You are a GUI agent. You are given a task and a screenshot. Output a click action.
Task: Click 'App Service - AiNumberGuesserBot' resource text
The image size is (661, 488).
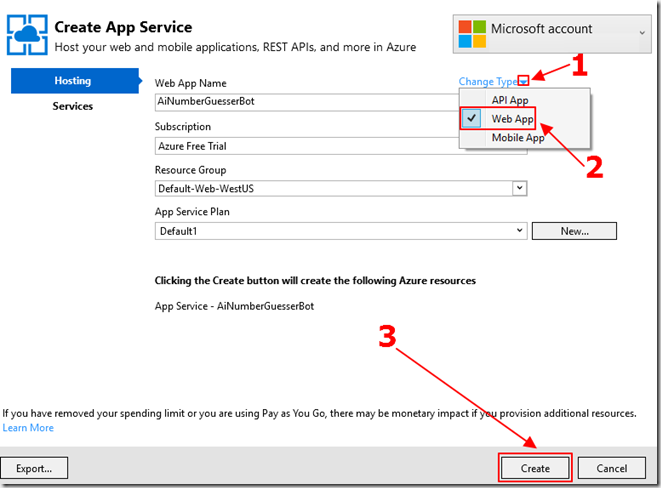coord(234,306)
